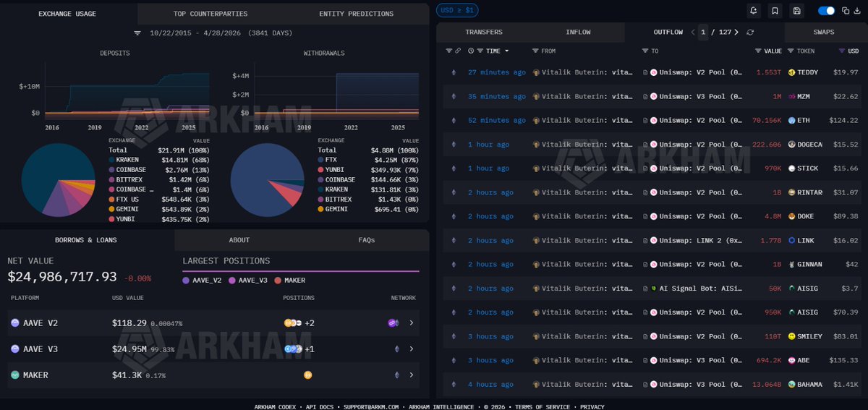Click the Uniswap icon on the MZM row

[x=653, y=96]
